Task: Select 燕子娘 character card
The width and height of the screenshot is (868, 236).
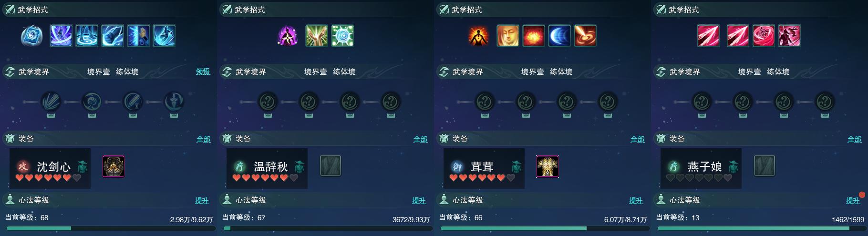Action: (x=701, y=168)
